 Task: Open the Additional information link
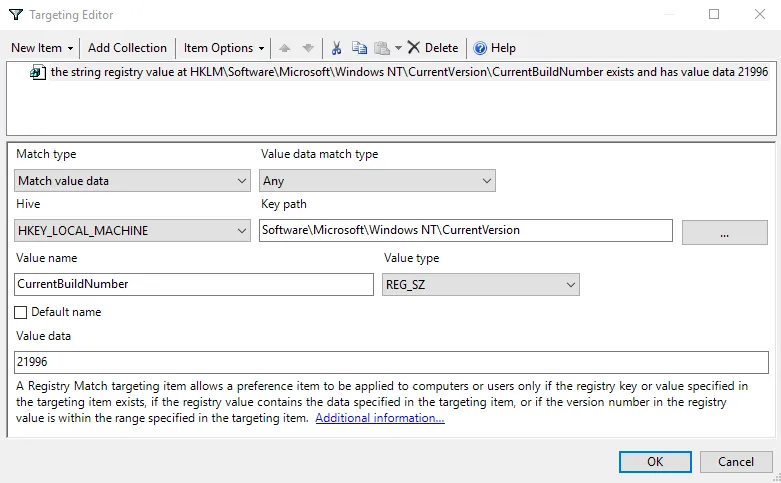(380, 418)
